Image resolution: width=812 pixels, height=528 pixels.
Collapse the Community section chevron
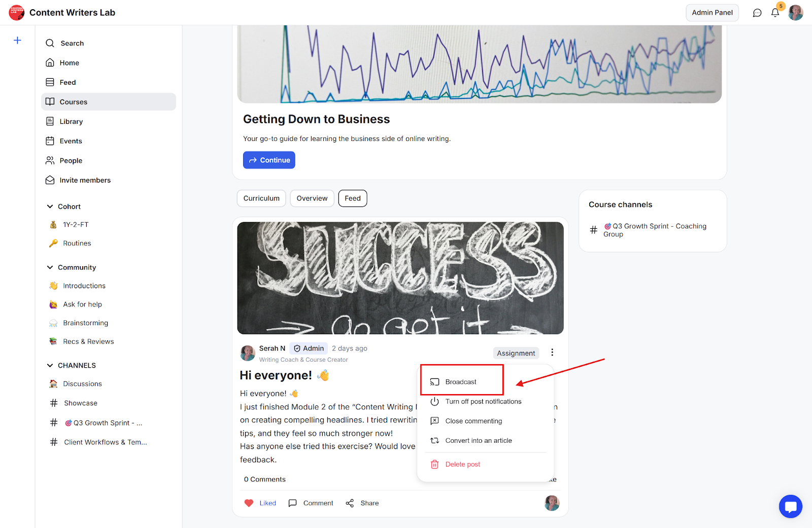(x=50, y=267)
